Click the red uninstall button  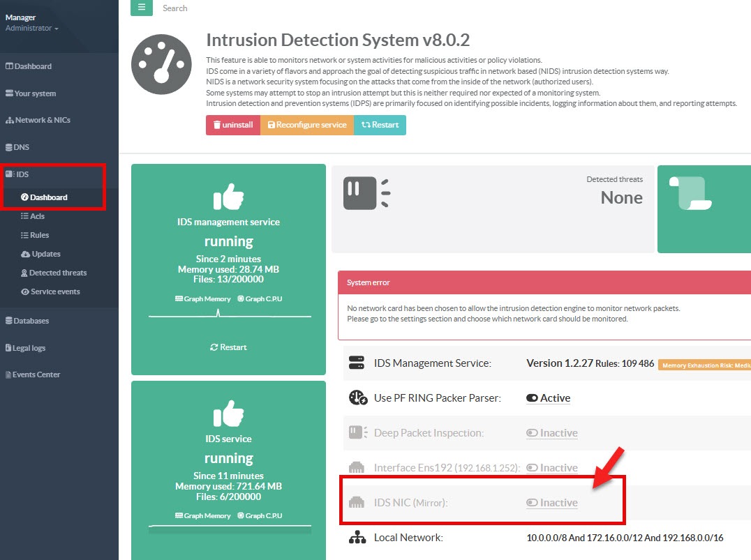click(x=233, y=125)
